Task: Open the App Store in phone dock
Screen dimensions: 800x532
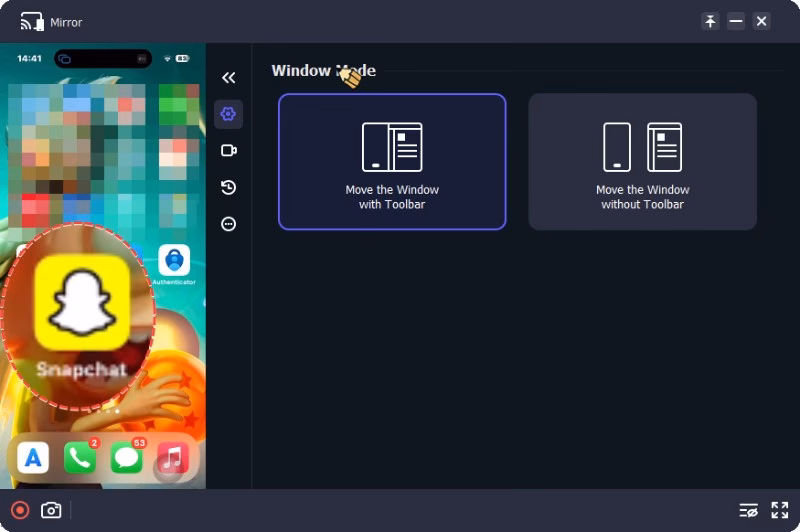Action: (x=33, y=458)
